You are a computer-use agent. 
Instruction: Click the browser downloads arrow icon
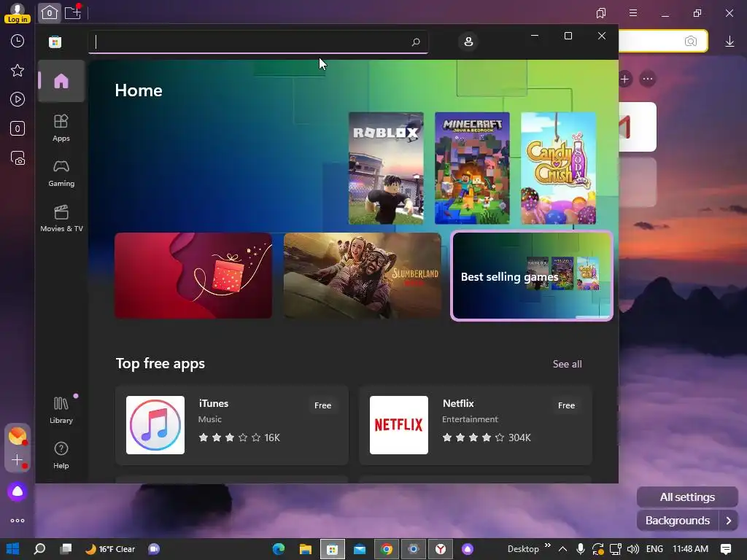729,42
